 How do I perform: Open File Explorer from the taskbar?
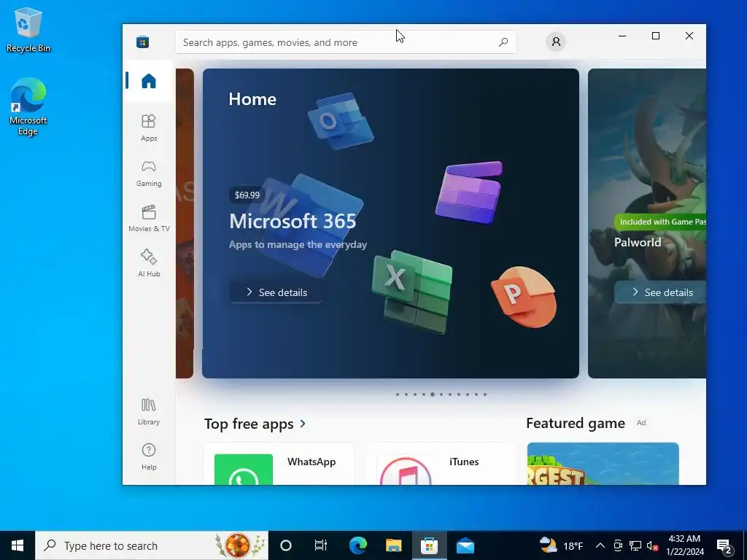pyautogui.click(x=393, y=545)
